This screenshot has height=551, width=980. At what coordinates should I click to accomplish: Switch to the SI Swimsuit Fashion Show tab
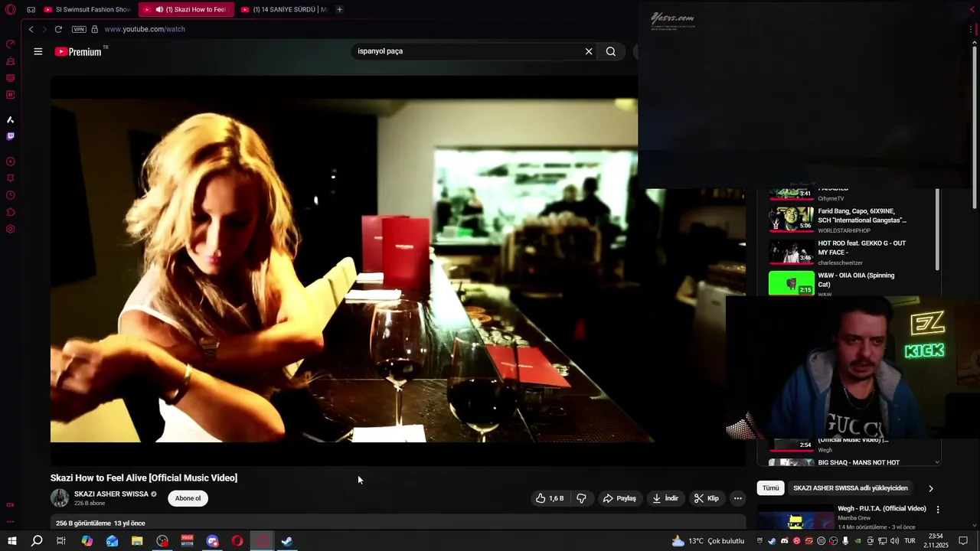[87, 10]
